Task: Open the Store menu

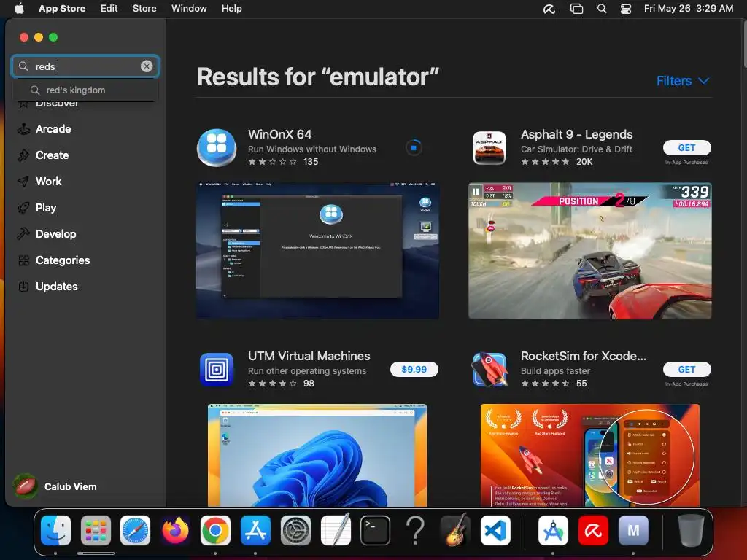Action: coord(144,9)
